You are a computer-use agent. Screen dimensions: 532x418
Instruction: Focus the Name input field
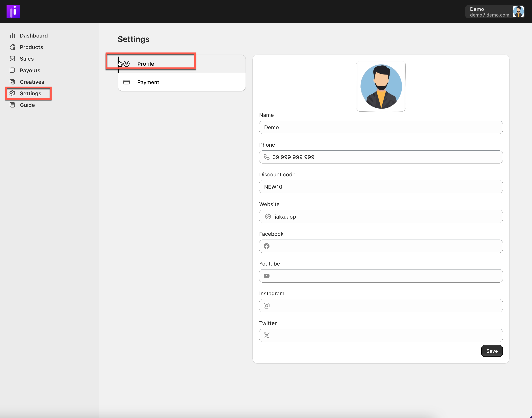coord(381,127)
